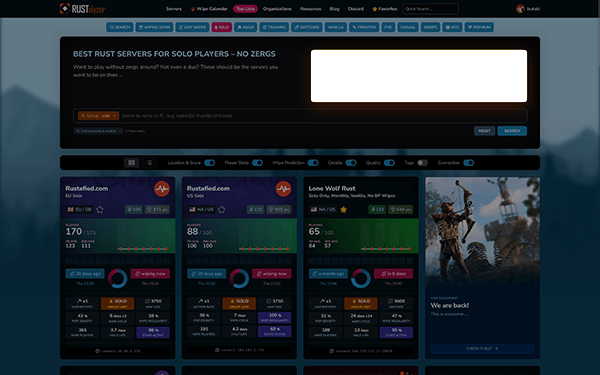Toggle Details switch
The image size is (600, 375).
coord(351,163)
